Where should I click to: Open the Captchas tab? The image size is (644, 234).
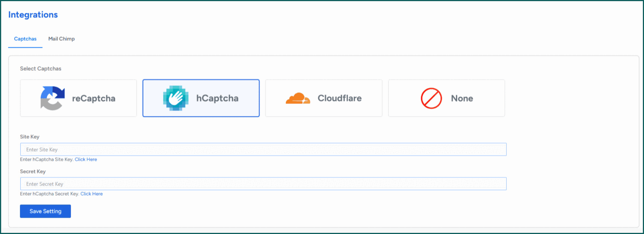tap(25, 39)
